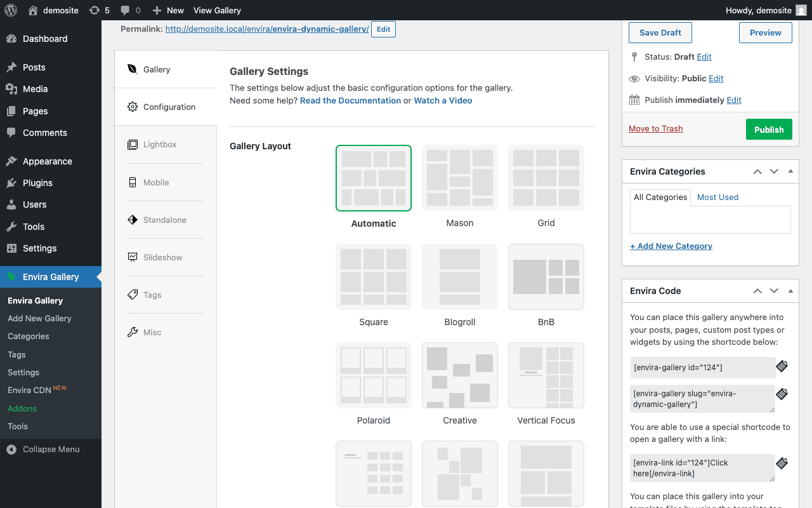This screenshot has width=812, height=508.
Task: Click the Collapse Menu arrow icon
Action: tap(11, 449)
